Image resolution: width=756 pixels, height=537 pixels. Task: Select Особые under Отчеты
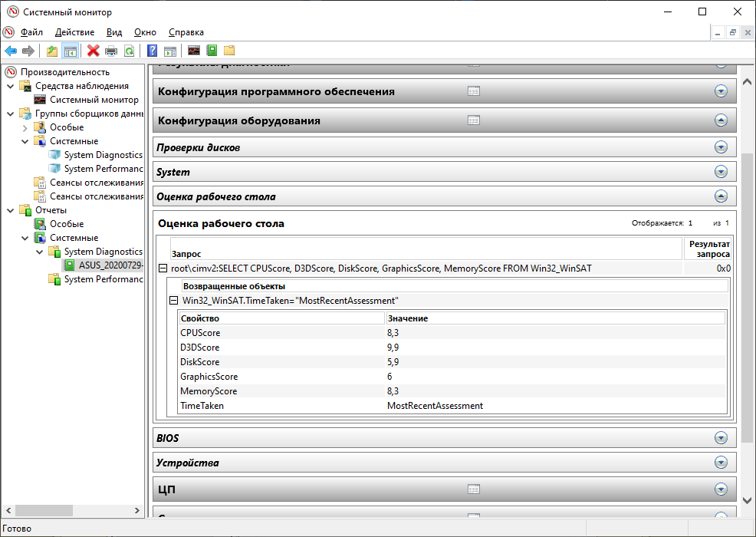(67, 224)
